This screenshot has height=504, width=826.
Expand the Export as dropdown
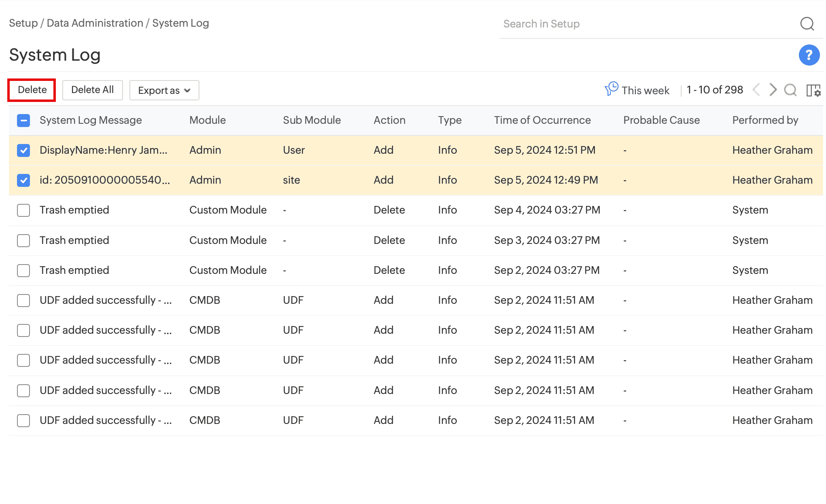click(164, 90)
